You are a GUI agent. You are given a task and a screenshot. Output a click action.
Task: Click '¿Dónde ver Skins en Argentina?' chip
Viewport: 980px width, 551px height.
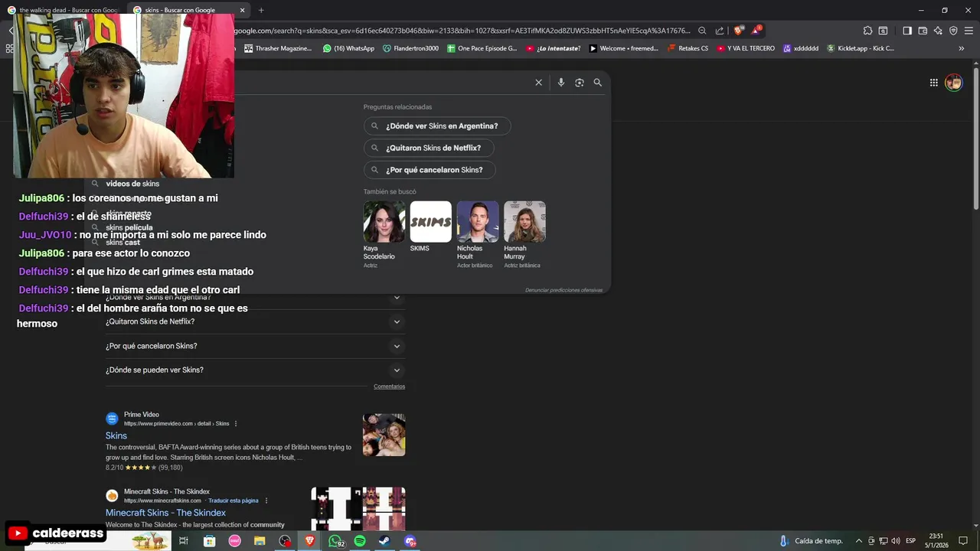[437, 126]
